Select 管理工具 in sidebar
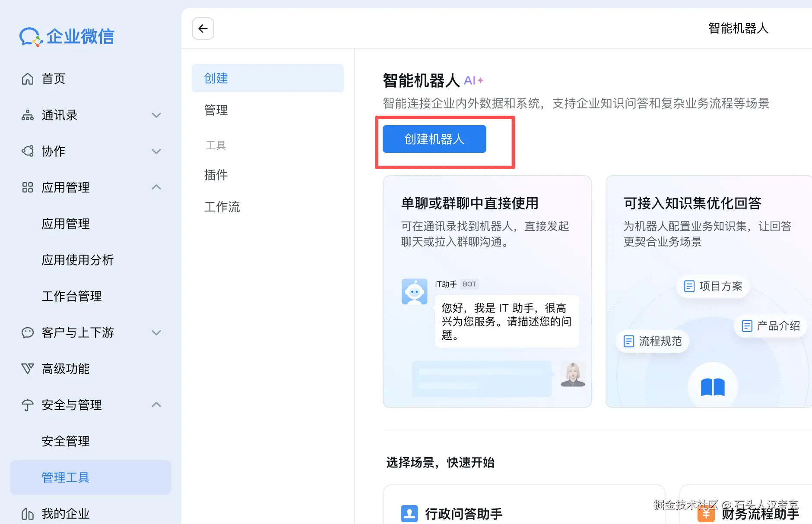812x524 pixels. (x=91, y=477)
